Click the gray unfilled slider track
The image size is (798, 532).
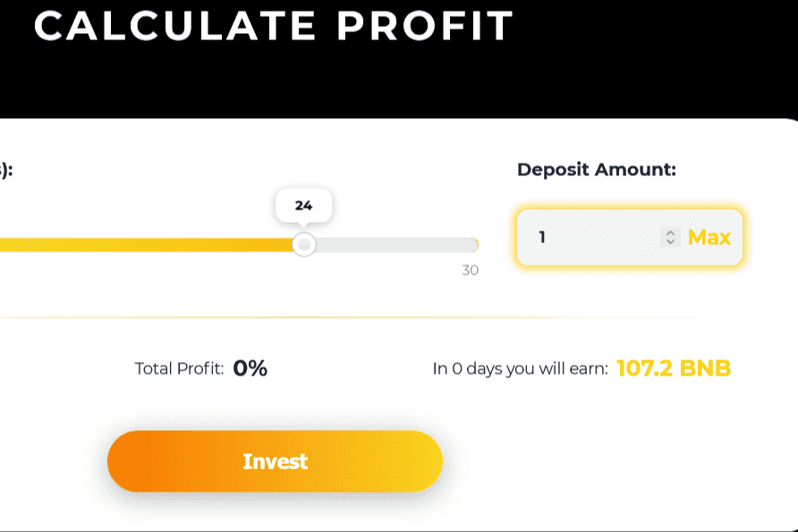point(394,245)
